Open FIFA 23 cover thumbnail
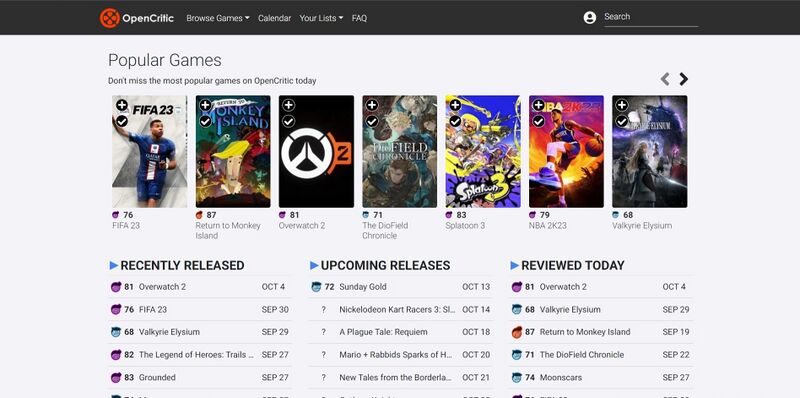The width and height of the screenshot is (800, 398). (149, 152)
